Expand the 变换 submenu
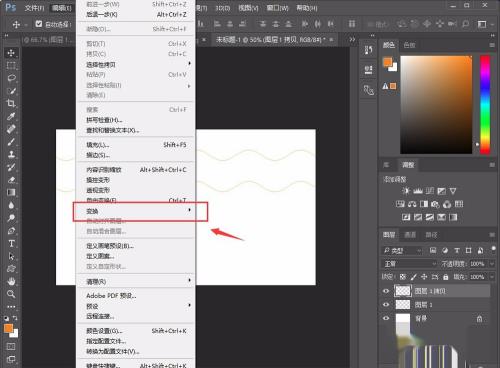The width and height of the screenshot is (500, 368). point(136,211)
